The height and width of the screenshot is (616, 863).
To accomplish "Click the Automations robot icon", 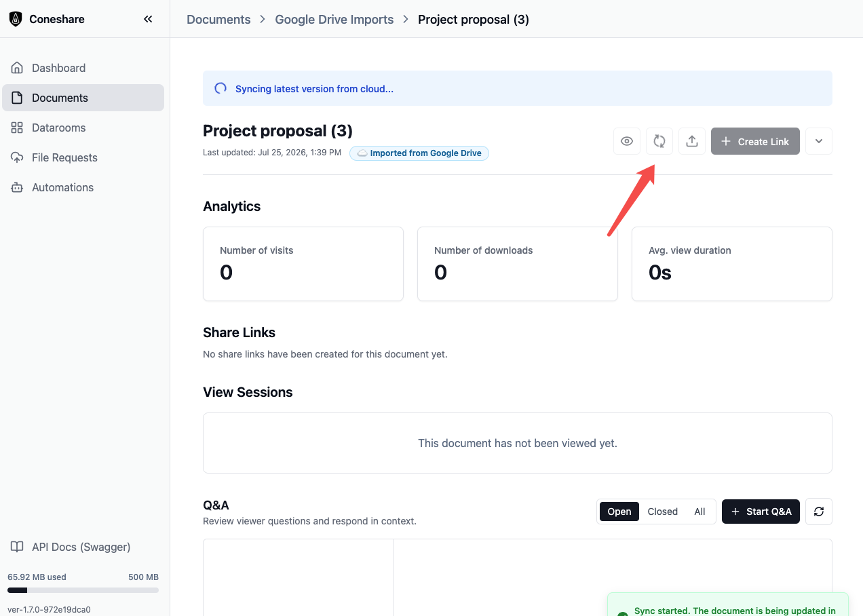I will pos(18,187).
